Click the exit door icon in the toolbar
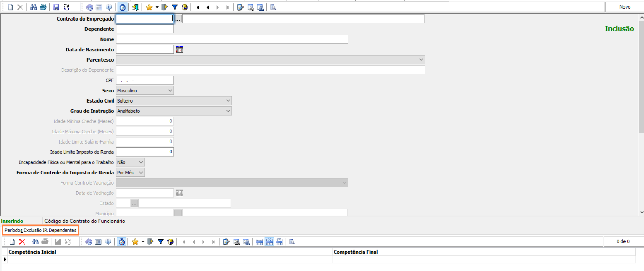 (x=135, y=7)
